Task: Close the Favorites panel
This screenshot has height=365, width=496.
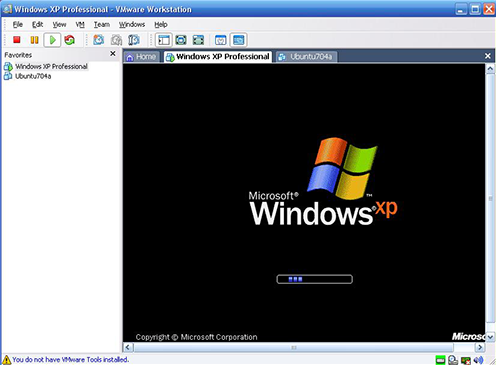Action: click(x=113, y=53)
